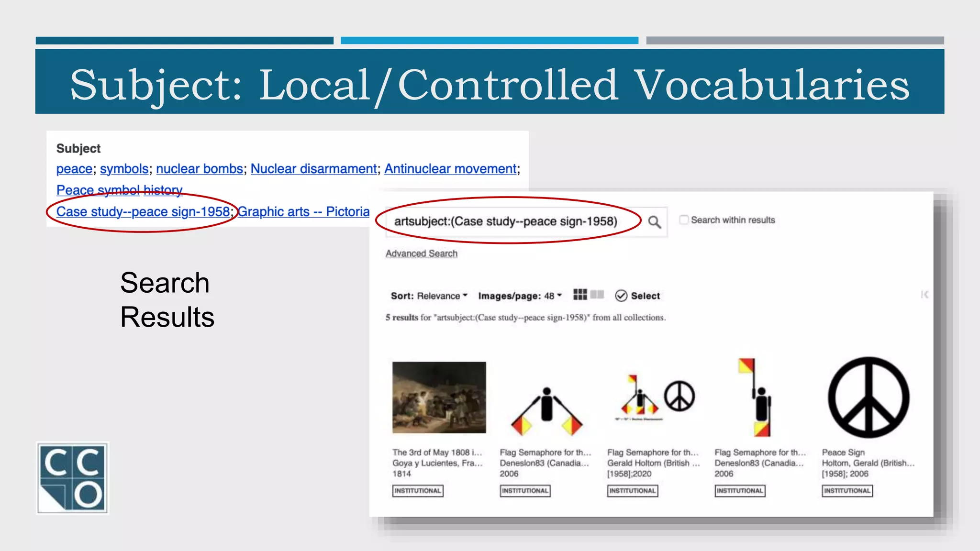Follow the peace subject link

[x=74, y=169]
